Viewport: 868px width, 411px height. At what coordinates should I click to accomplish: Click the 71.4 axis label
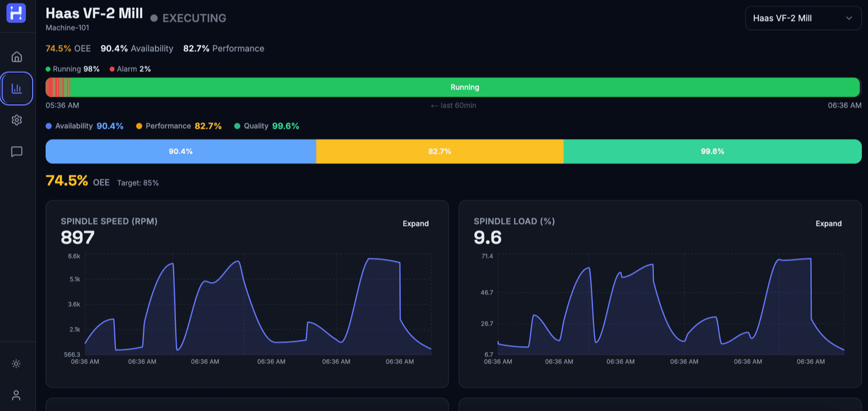click(x=487, y=256)
